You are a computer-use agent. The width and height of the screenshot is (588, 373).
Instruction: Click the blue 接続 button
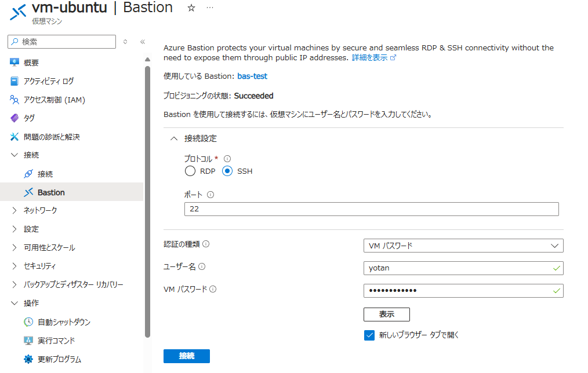click(x=186, y=356)
